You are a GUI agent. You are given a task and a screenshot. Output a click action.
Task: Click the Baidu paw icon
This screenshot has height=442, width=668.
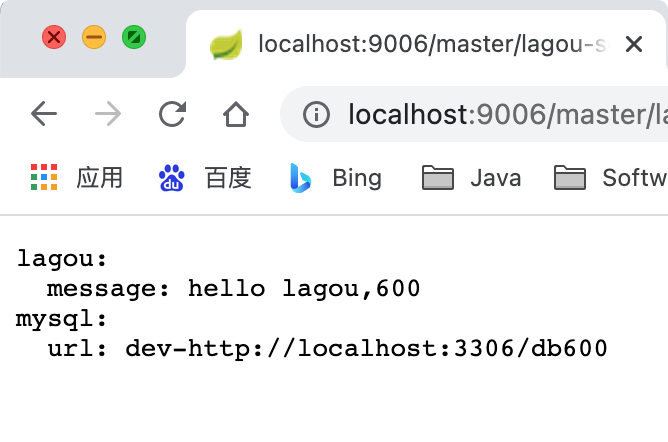(171, 178)
